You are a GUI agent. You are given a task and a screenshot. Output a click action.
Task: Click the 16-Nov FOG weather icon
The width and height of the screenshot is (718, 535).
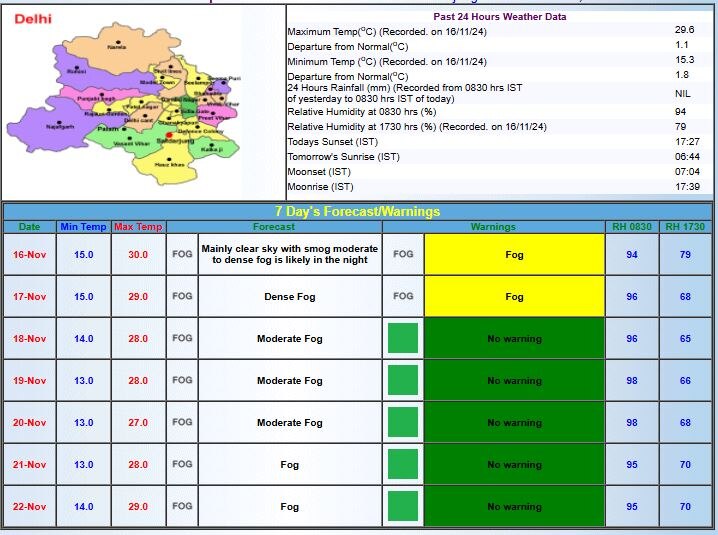tap(182, 254)
